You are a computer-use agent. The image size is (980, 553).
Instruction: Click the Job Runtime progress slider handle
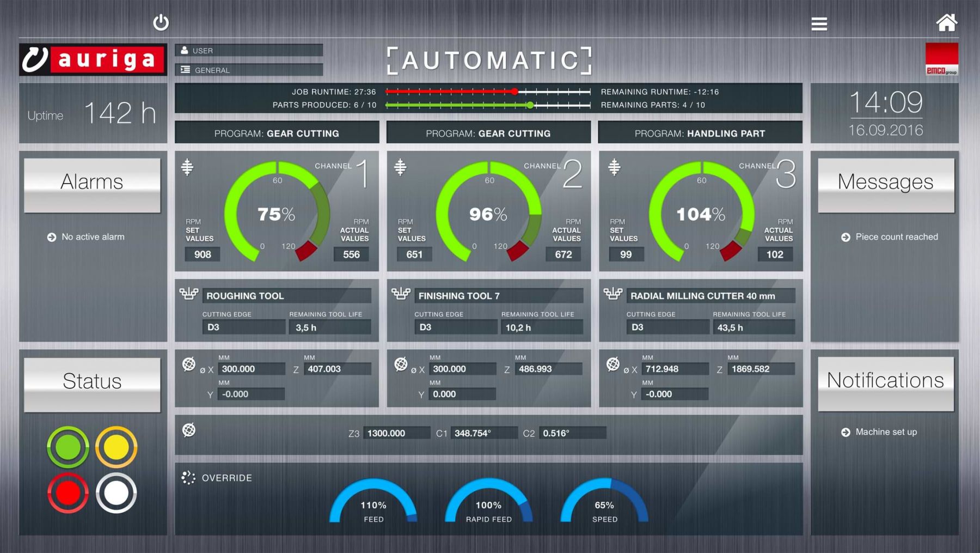click(x=514, y=92)
